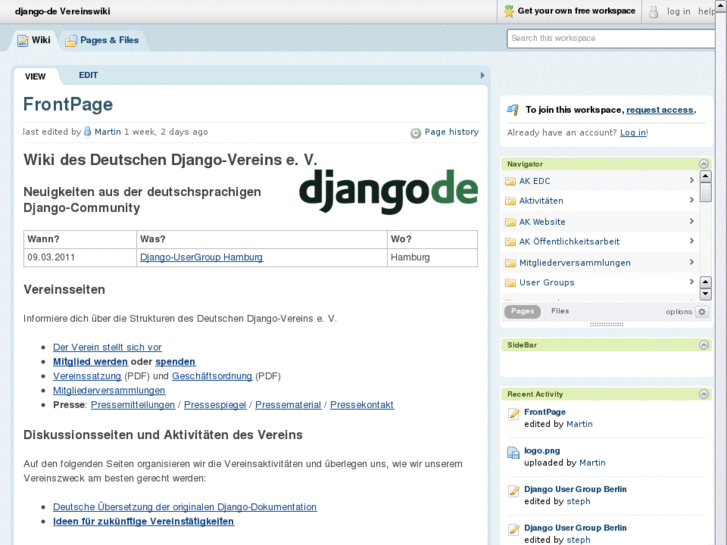
Task: Focus the Search this workspace field
Action: tap(611, 38)
